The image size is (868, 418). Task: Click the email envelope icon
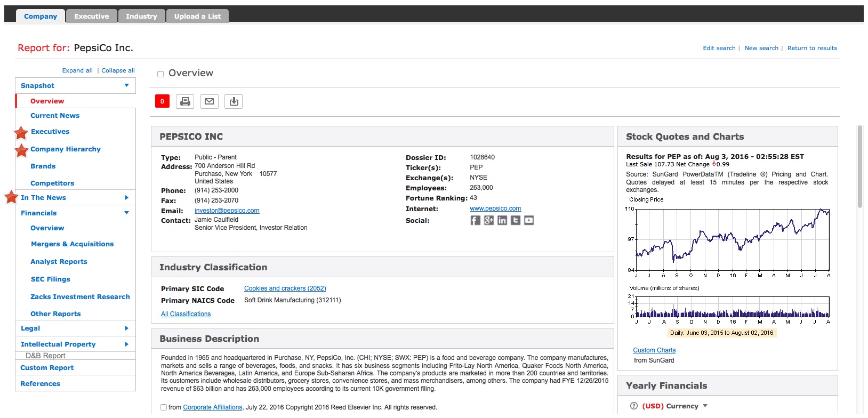coord(210,101)
